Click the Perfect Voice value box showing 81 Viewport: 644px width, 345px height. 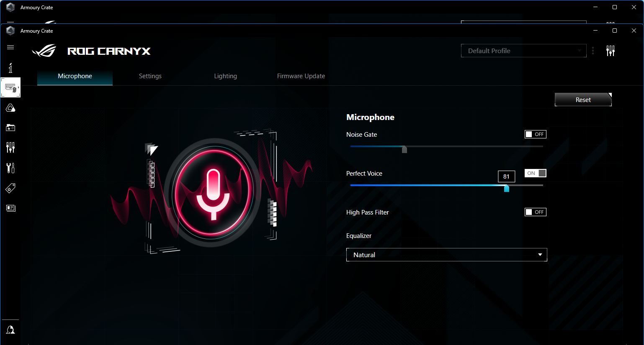click(x=507, y=176)
